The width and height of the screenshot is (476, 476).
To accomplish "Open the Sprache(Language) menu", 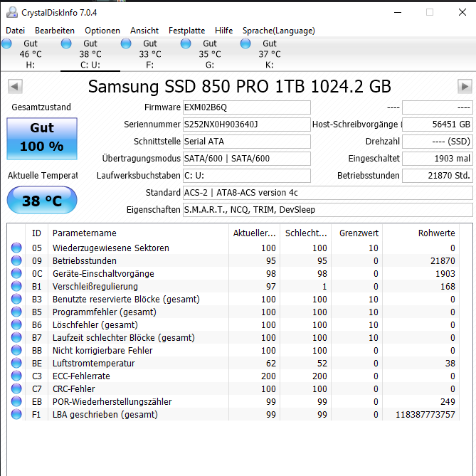I will pos(279,31).
